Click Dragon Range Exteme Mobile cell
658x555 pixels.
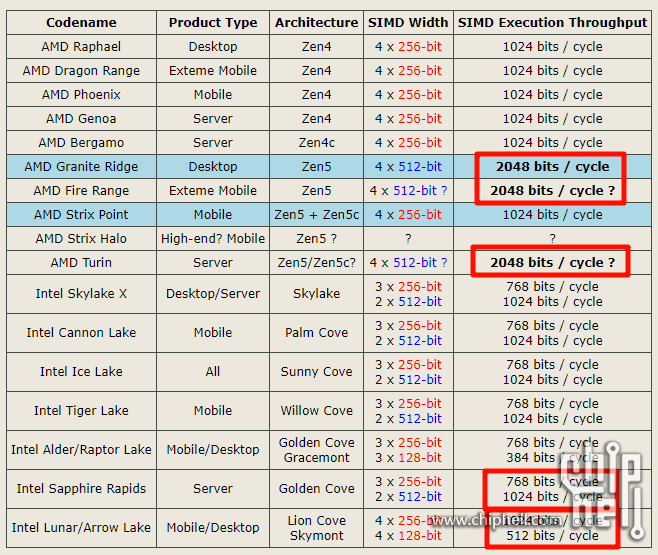(x=213, y=70)
